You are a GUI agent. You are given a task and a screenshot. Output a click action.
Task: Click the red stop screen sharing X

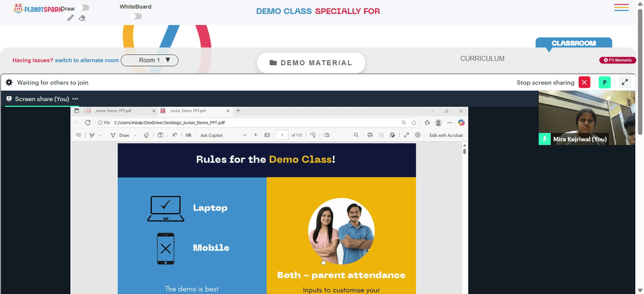(x=585, y=82)
